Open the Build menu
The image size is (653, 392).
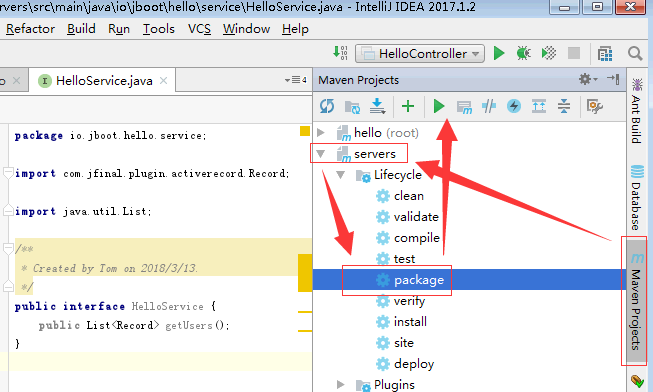pyautogui.click(x=81, y=29)
